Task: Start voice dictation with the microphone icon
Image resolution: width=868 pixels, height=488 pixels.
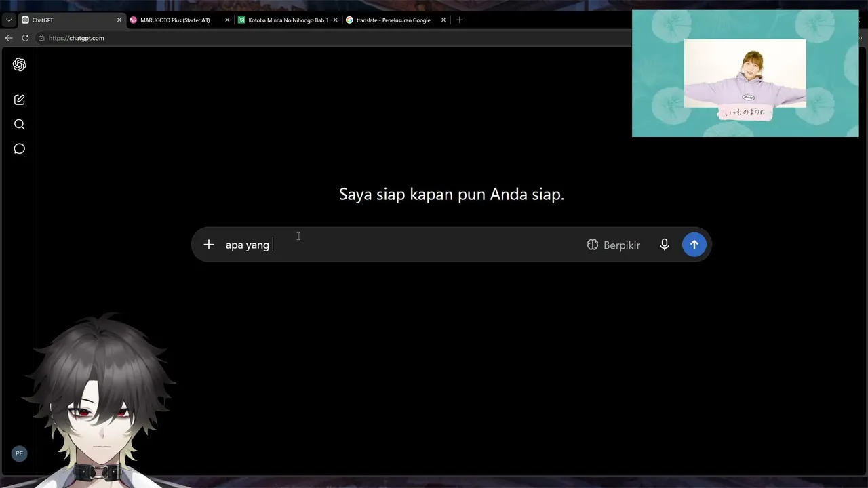Action: [665, 245]
